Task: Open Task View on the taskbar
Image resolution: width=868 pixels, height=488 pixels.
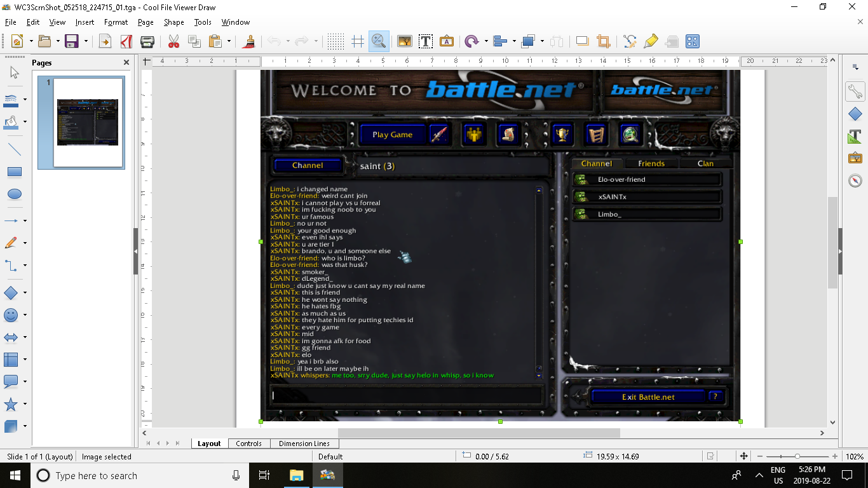Action: point(264,475)
